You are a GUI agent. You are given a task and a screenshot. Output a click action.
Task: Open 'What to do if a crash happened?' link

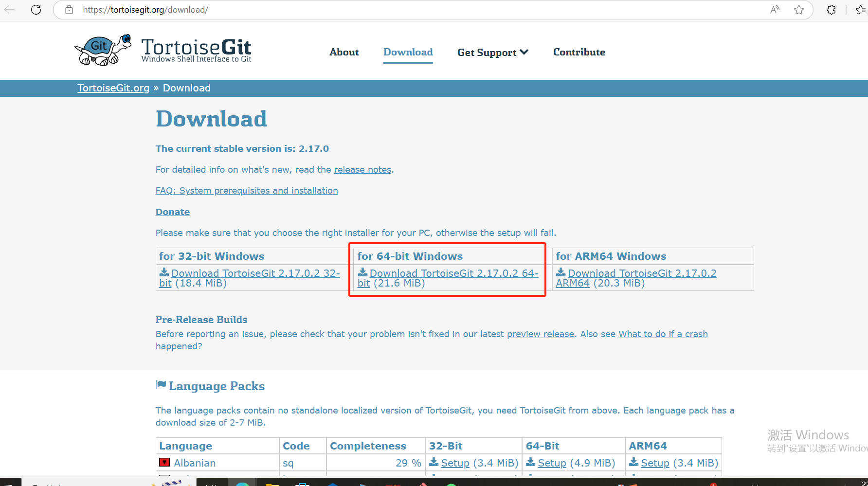[663, 334]
